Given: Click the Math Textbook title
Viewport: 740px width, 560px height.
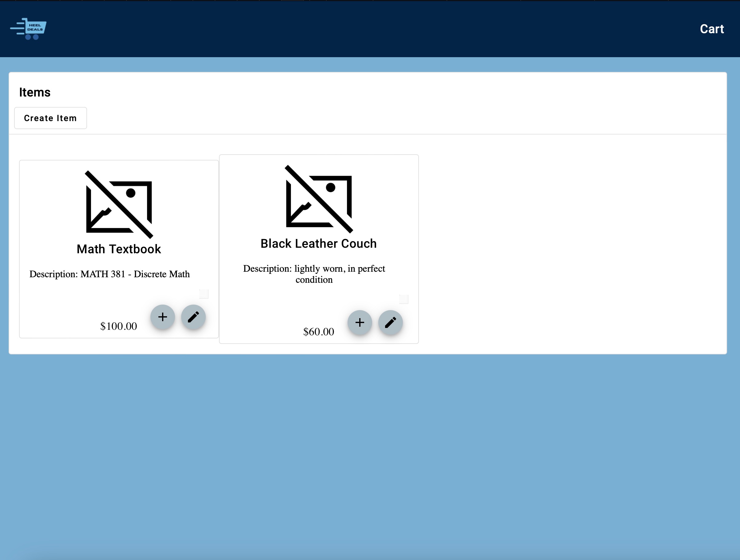Looking at the screenshot, I should (x=119, y=249).
